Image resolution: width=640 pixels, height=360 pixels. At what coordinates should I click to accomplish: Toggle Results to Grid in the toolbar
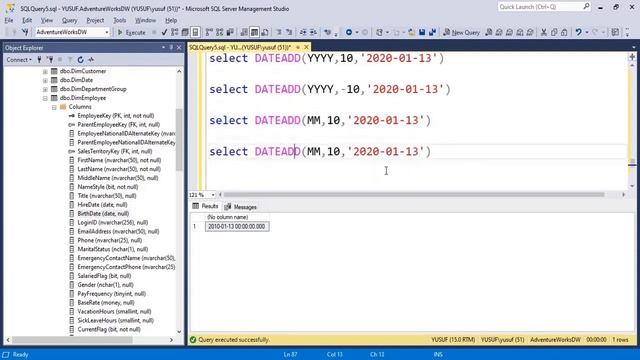coord(254,32)
